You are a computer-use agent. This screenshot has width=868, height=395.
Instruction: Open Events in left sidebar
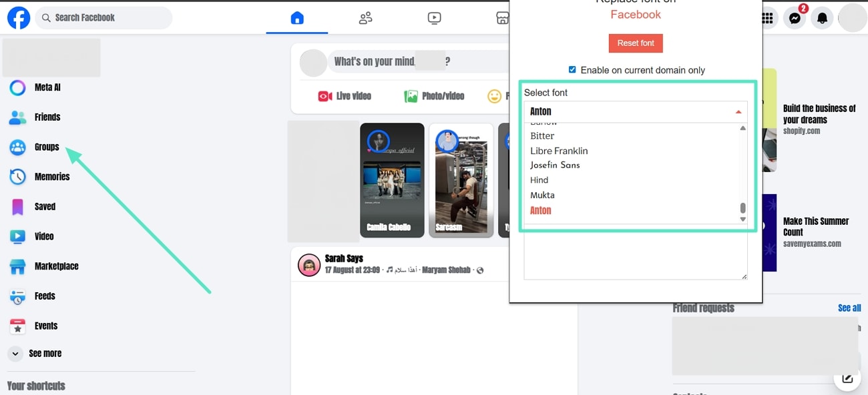(46, 326)
